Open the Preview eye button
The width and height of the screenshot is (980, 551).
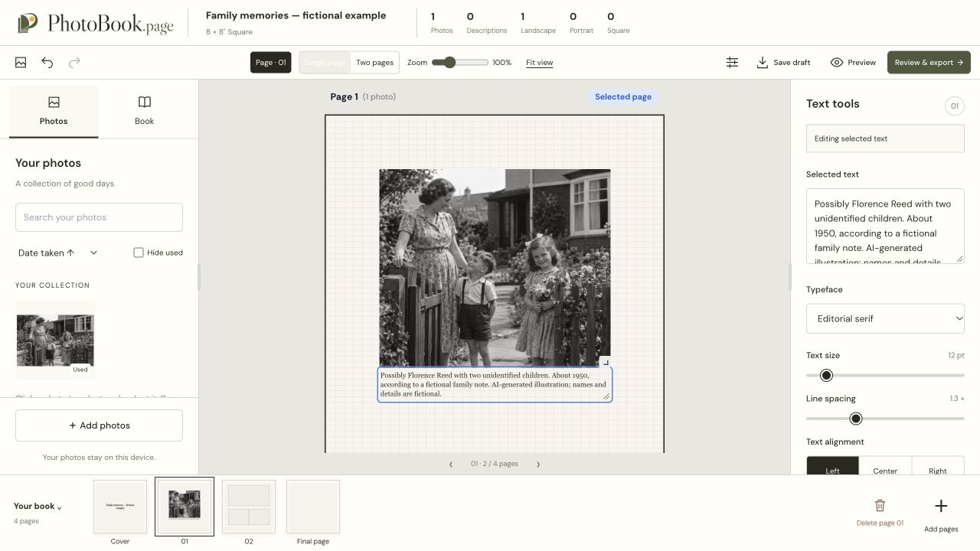pyautogui.click(x=853, y=63)
